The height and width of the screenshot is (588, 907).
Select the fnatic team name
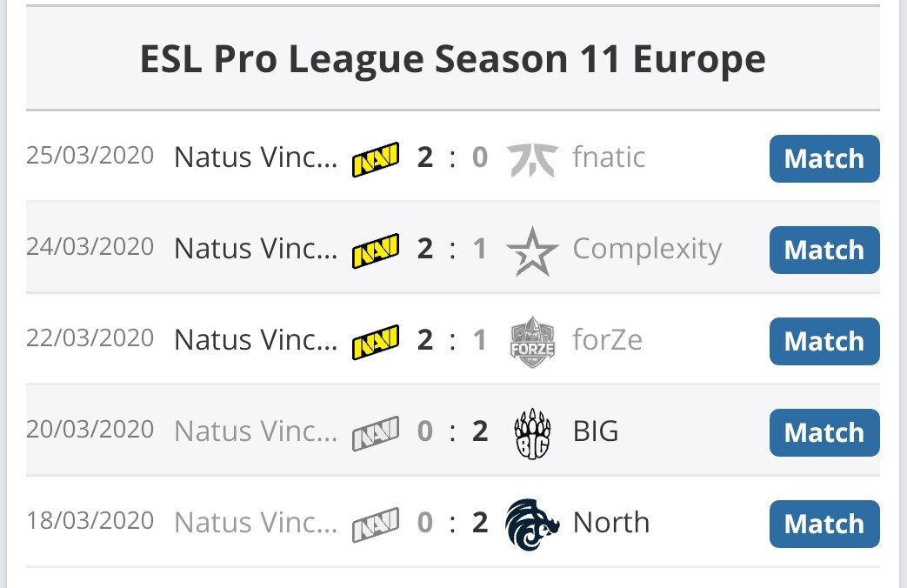pos(609,157)
